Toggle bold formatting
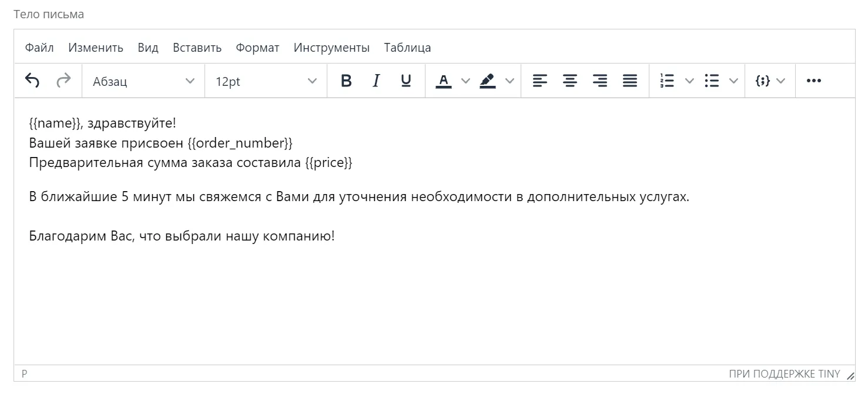This screenshot has width=868, height=394. tap(346, 81)
